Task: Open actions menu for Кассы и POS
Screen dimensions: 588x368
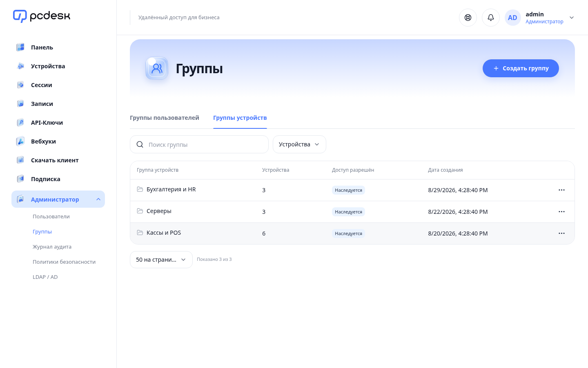Action: 561,233
